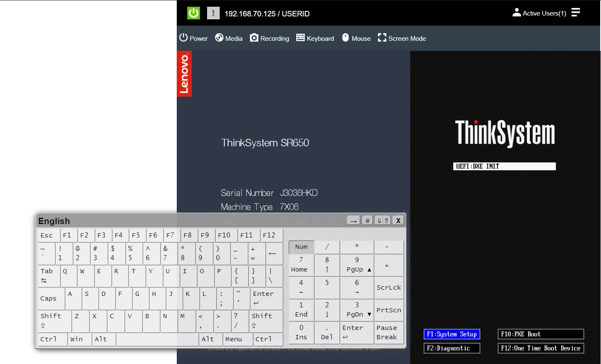Click the F2 key on virtual keyboard
Image resolution: width=601 pixels, height=364 pixels.
tap(86, 235)
